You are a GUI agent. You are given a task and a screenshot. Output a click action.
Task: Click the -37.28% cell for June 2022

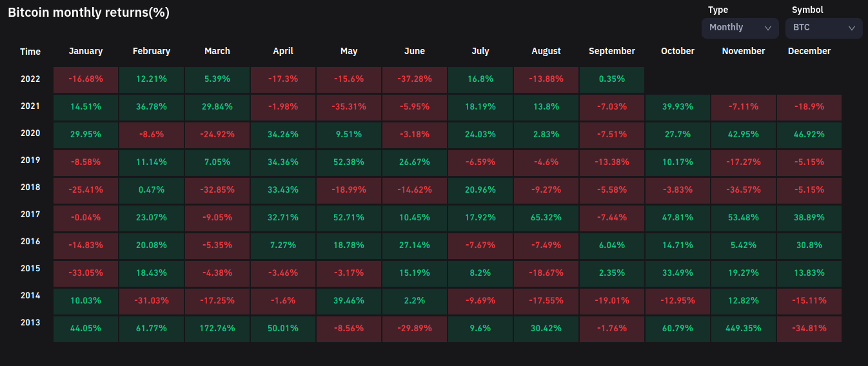click(x=415, y=79)
